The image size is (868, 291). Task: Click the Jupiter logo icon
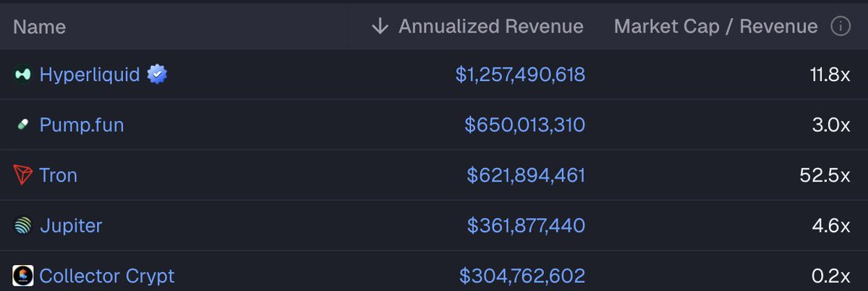(23, 226)
